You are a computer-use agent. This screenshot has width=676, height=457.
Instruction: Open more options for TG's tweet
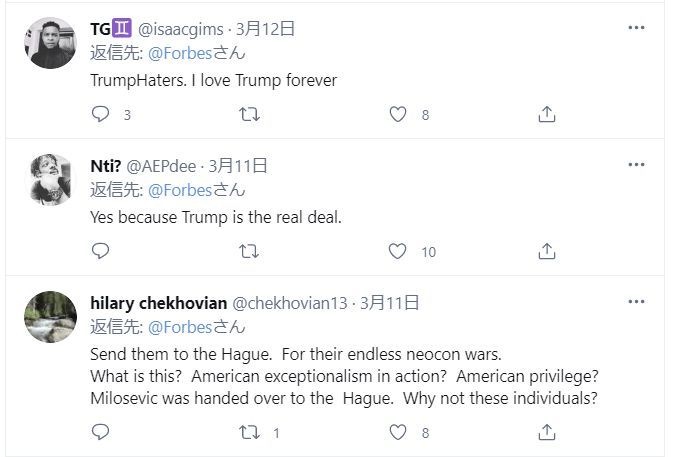636,28
